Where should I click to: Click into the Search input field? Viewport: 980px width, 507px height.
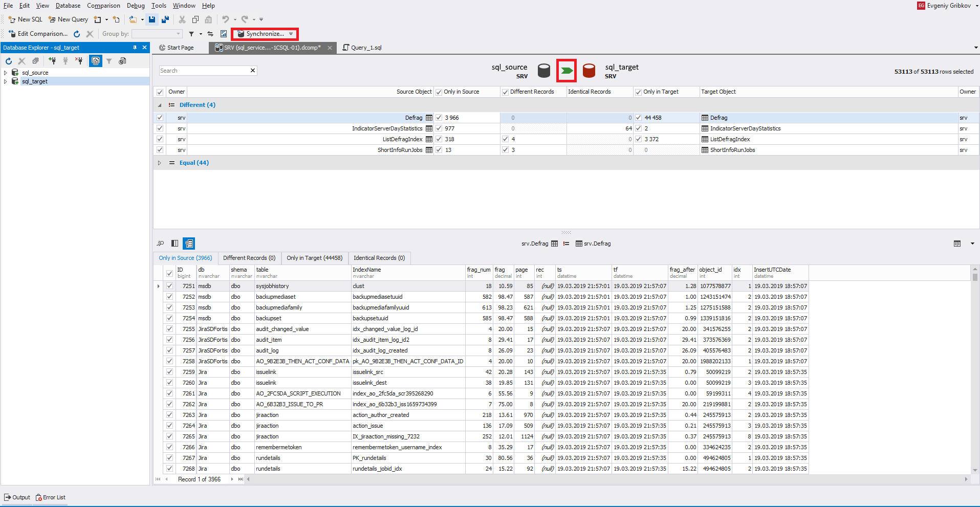pos(204,71)
